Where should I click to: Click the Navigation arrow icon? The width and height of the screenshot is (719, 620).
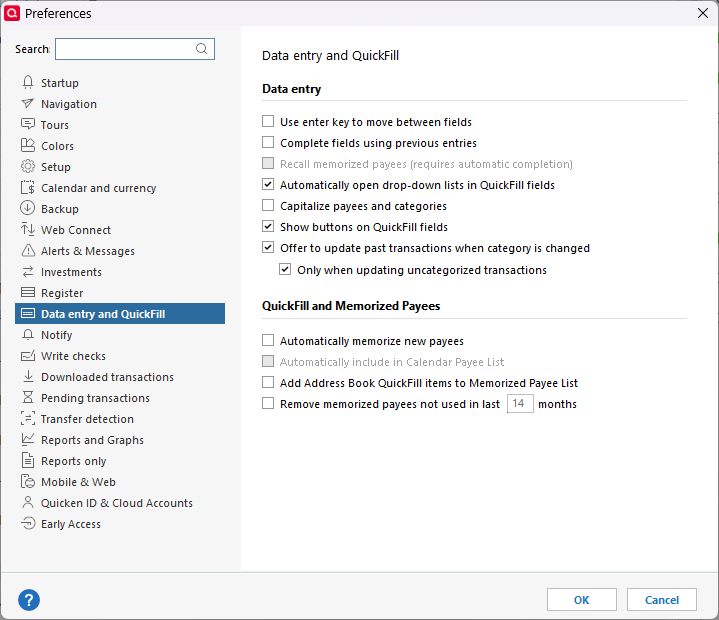[x=28, y=104]
